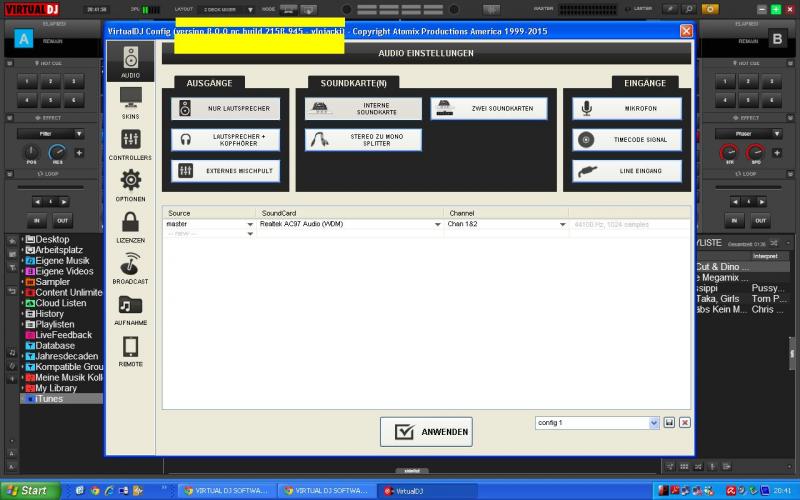Select the Desktop folder in browser

tap(52, 239)
